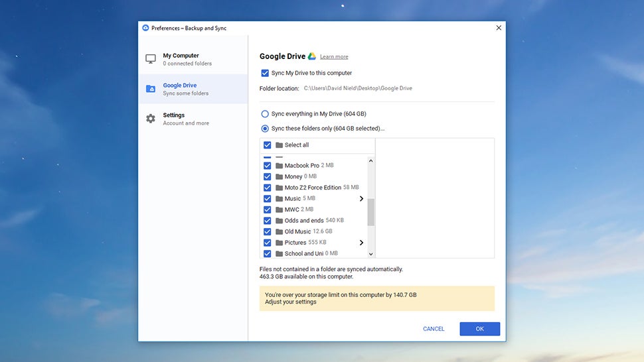Uncheck the School and Uni checkbox
Viewport: 644px width, 362px height.
[268, 254]
